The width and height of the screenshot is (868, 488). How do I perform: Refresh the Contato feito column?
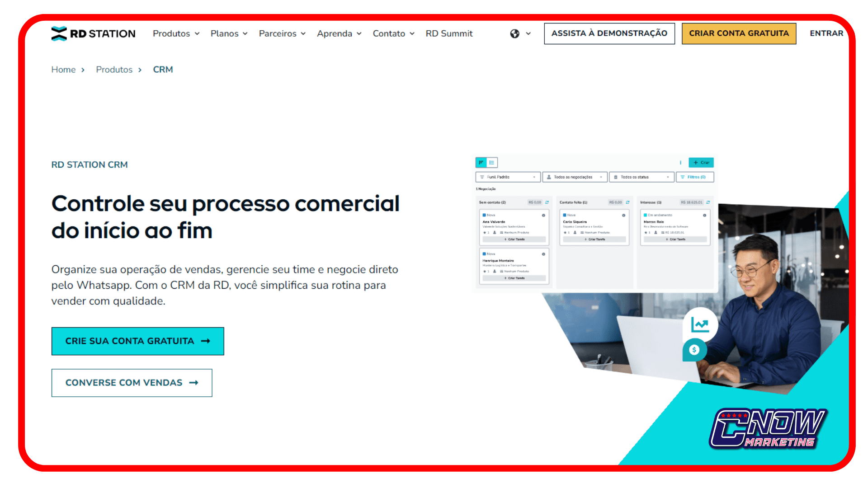(x=627, y=202)
